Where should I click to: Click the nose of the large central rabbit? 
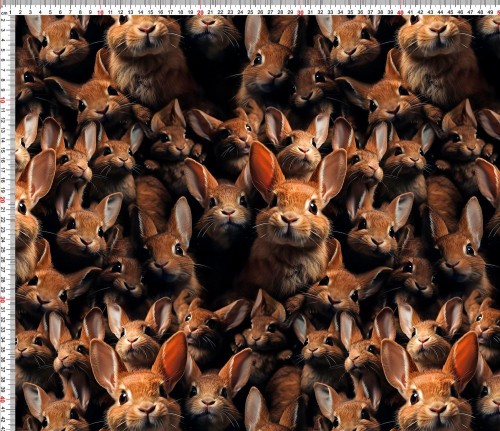point(289,219)
